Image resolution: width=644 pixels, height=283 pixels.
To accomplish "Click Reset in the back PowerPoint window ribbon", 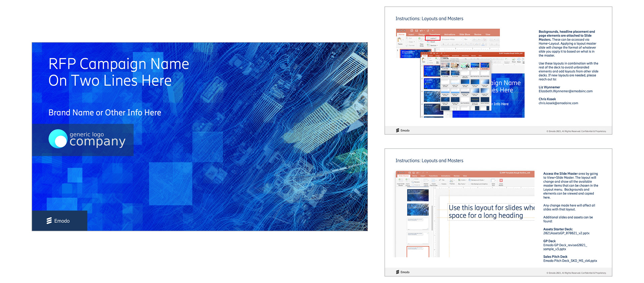I will click(x=431, y=42).
